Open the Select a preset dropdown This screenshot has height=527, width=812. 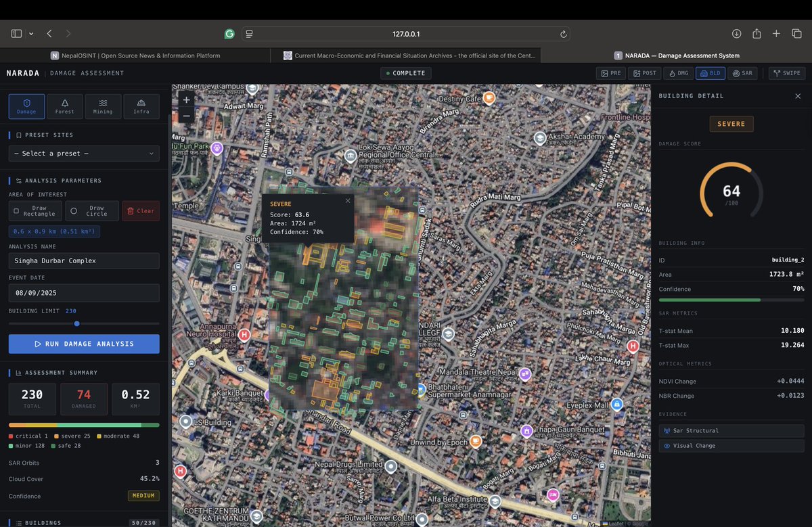84,154
